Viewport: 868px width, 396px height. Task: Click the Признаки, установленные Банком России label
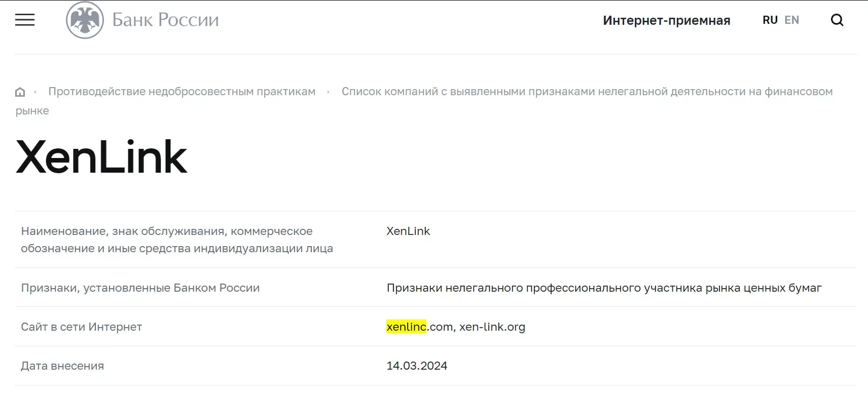140,288
